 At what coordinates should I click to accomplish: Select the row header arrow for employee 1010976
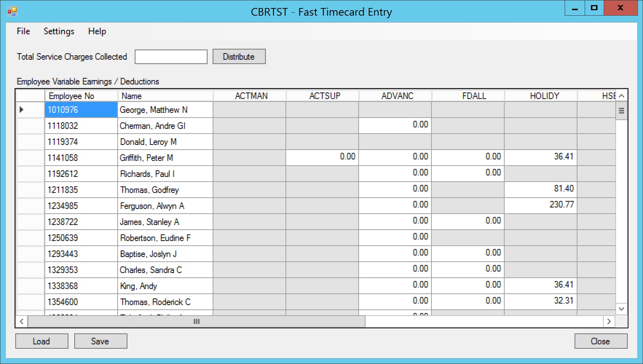(31, 110)
